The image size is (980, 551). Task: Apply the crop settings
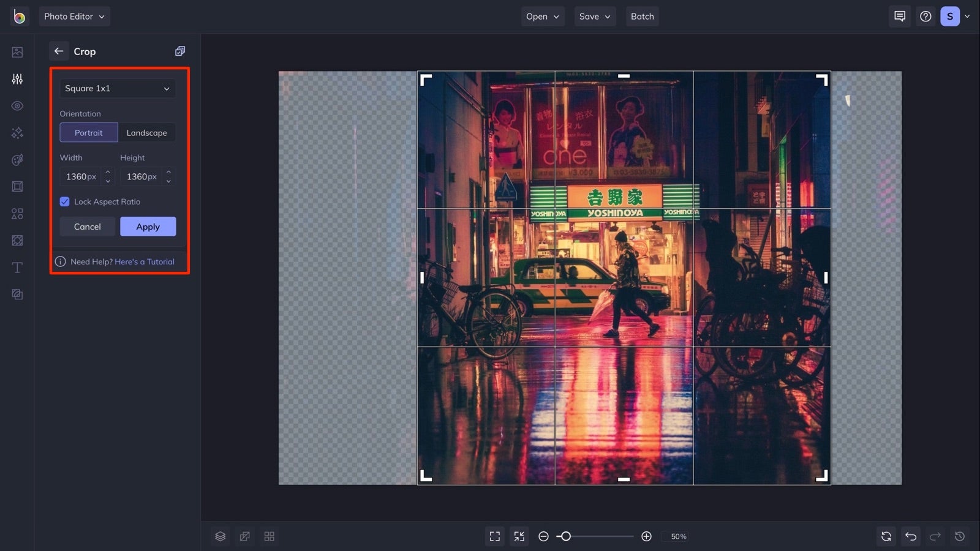(148, 227)
